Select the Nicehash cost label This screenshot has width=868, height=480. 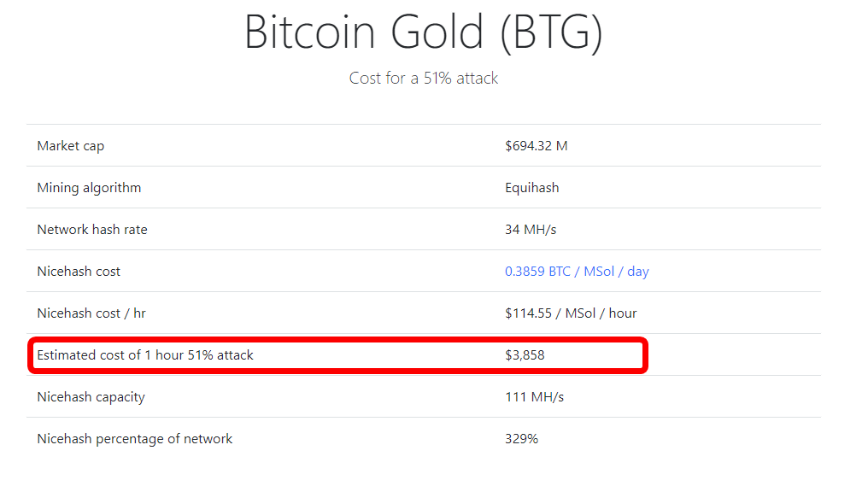(x=78, y=272)
